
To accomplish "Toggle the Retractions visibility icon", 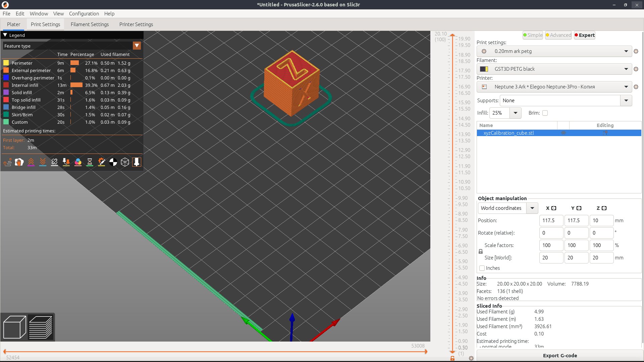I will (31, 162).
